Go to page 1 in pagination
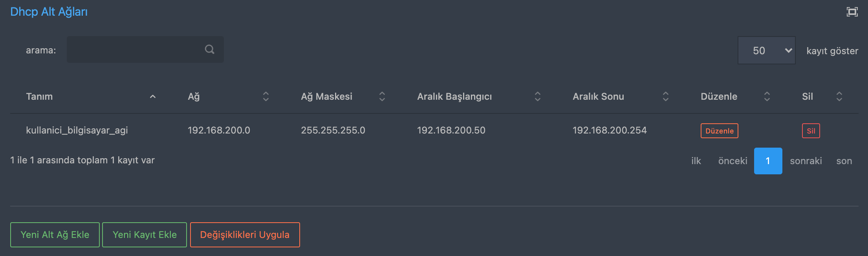The image size is (868, 256). (x=768, y=161)
